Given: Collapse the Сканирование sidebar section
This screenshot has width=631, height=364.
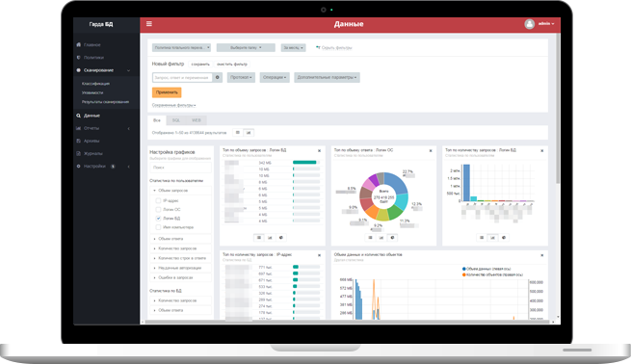Looking at the screenshot, I should (106, 70).
